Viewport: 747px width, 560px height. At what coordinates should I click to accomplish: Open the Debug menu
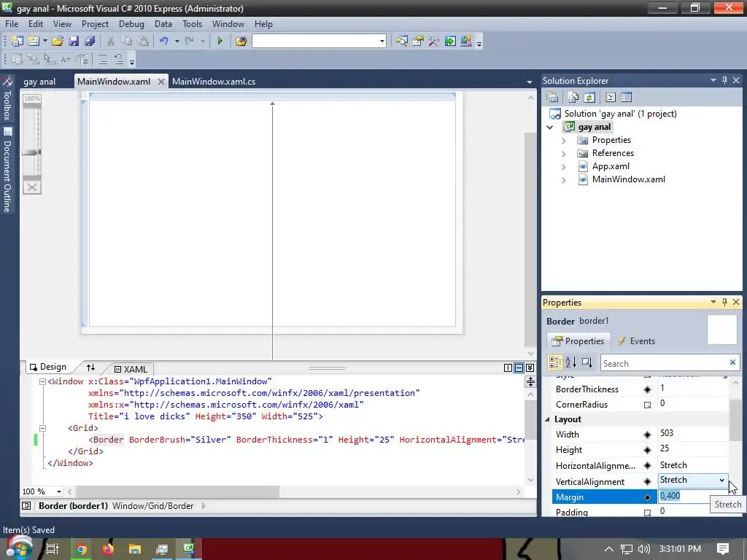(131, 24)
